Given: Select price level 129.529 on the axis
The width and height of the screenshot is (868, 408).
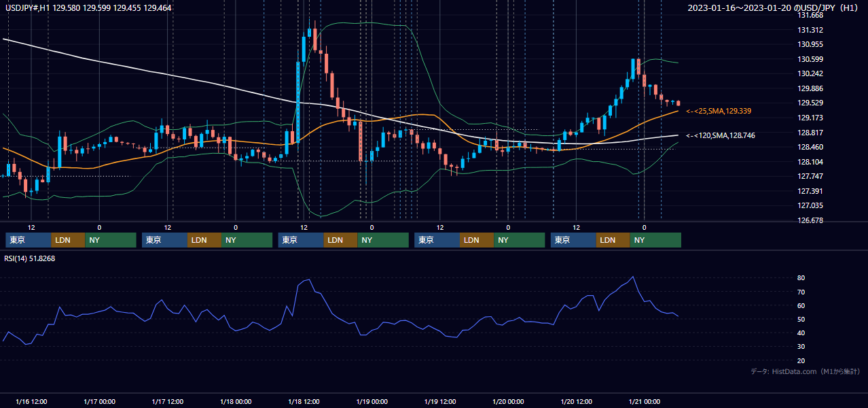Looking at the screenshot, I should coord(810,103).
